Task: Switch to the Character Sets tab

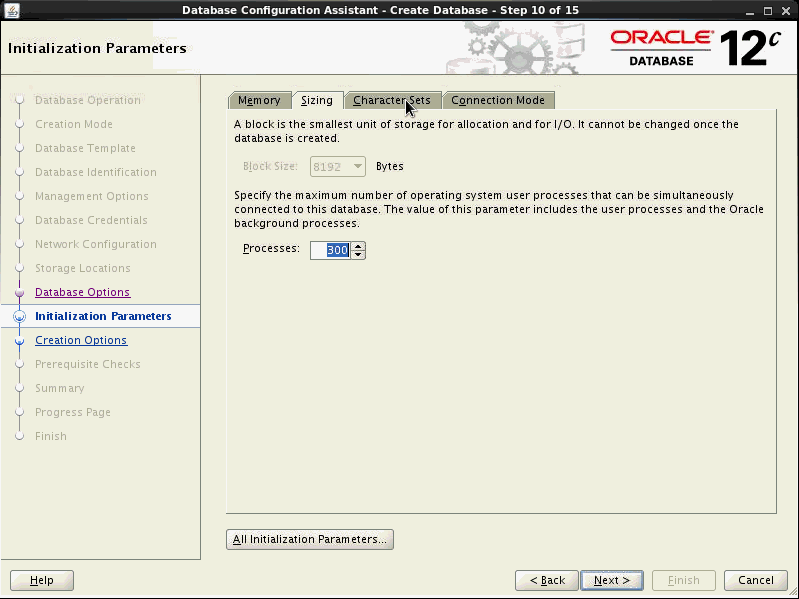Action: pos(392,100)
